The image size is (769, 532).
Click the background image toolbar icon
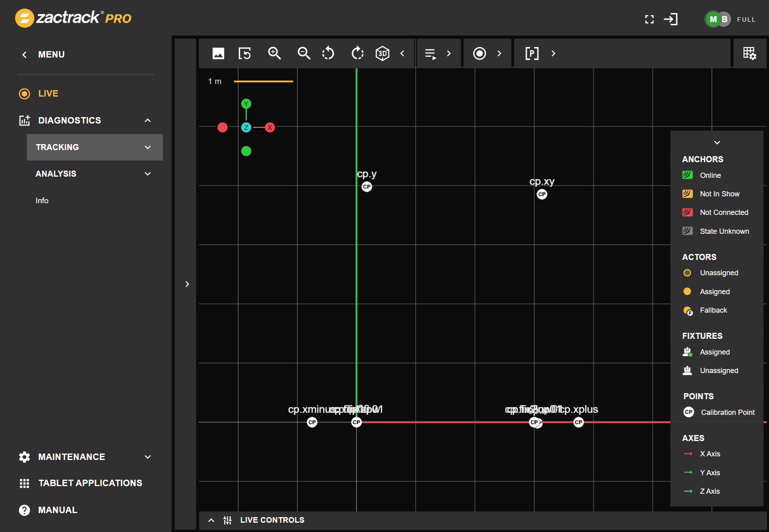218,54
